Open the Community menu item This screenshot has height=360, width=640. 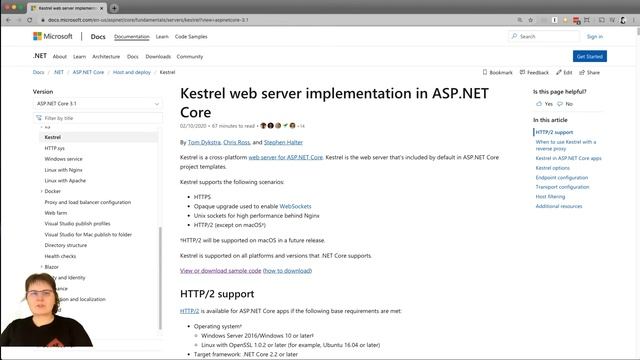pos(190,57)
